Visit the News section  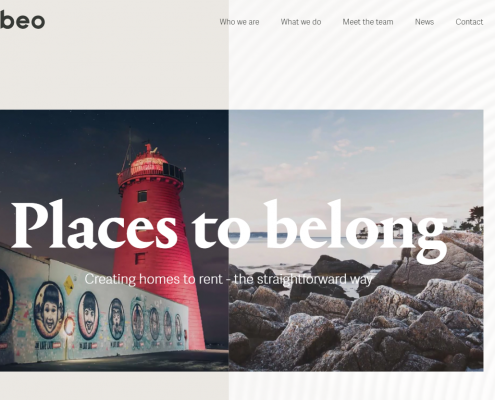pos(424,22)
